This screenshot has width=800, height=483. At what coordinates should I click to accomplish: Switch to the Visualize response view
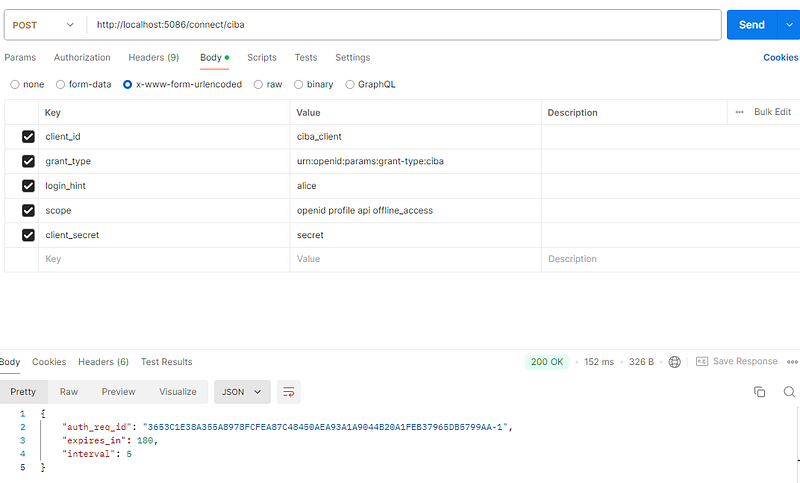178,392
